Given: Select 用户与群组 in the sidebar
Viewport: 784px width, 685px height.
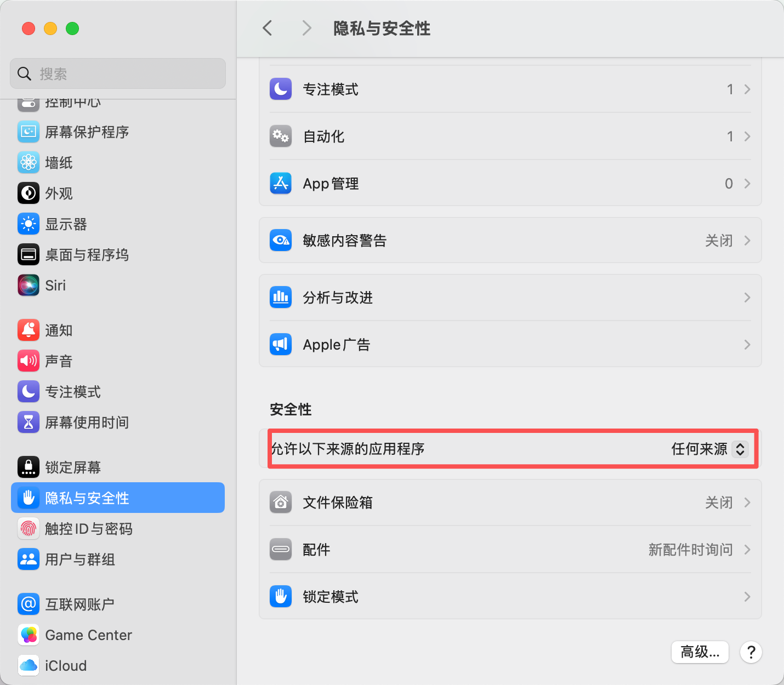Looking at the screenshot, I should [x=80, y=560].
